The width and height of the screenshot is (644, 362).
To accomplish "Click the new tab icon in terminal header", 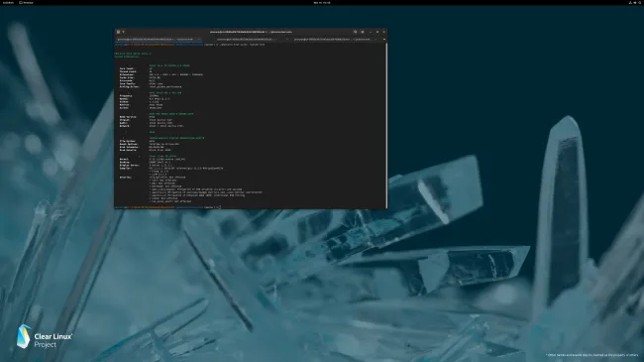I will [118, 32].
